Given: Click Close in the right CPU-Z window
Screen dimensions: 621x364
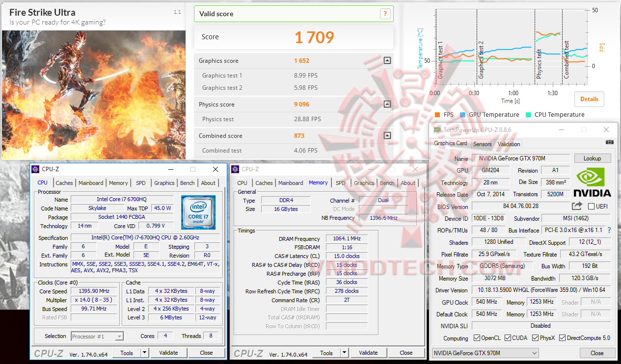Looking at the screenshot, I should 406,353.
